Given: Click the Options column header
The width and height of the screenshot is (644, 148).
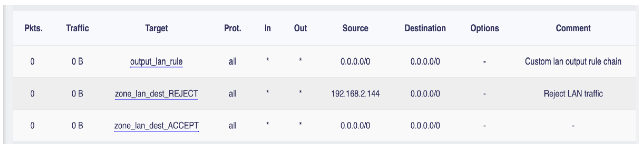Looking at the screenshot, I should 485,28.
